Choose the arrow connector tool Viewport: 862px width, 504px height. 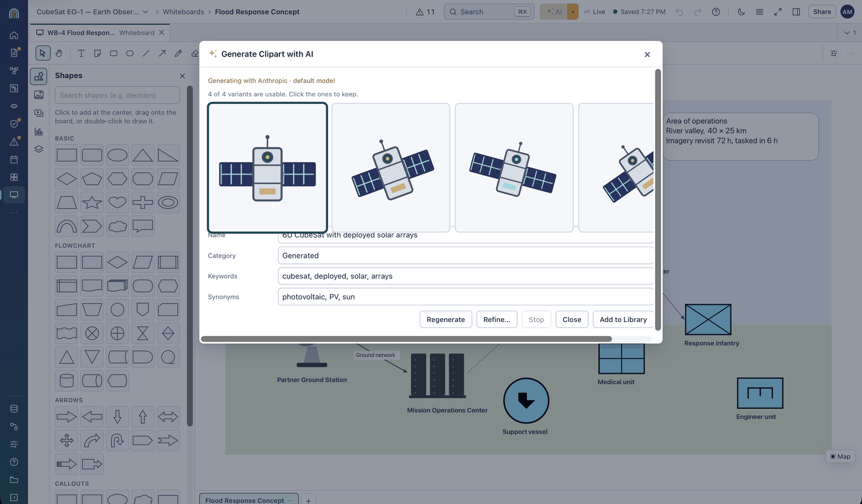[162, 53]
